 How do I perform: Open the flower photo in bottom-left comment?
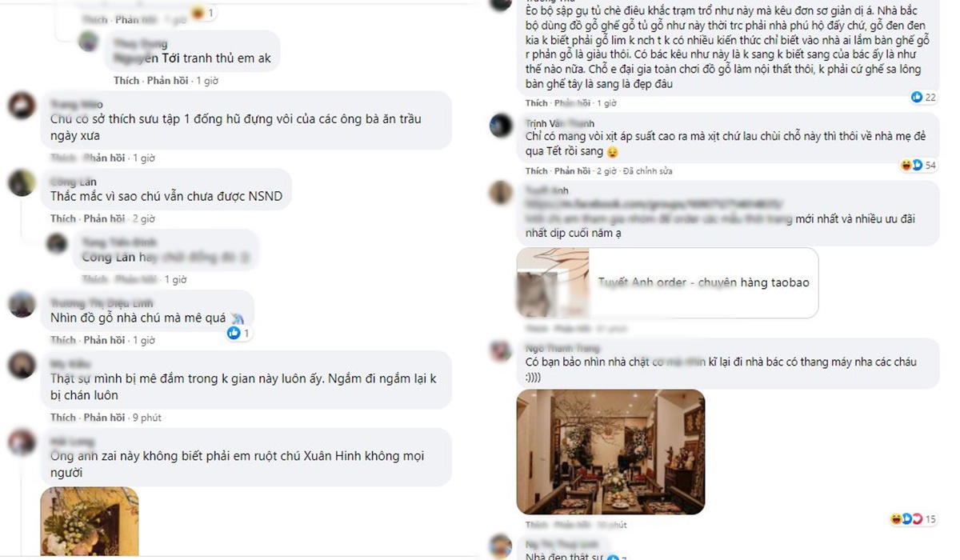[90, 521]
